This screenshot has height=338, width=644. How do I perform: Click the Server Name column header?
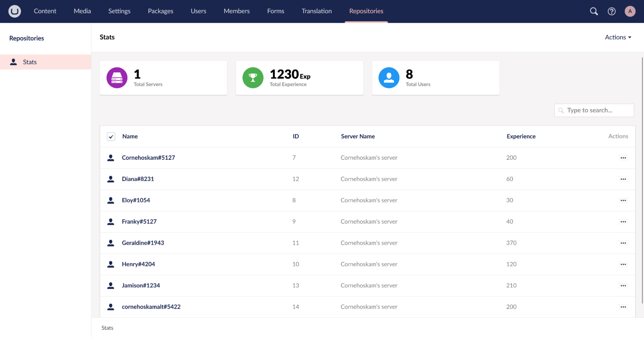(x=358, y=136)
